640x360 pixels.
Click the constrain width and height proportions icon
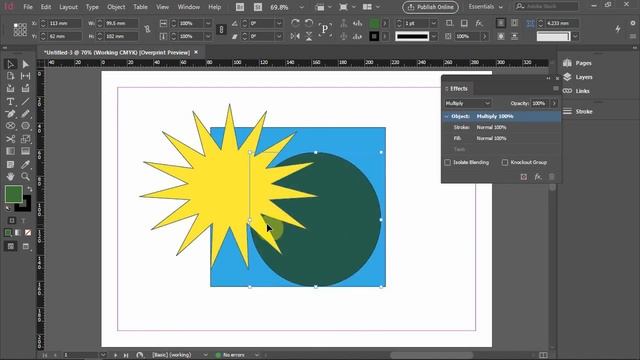coord(147,29)
